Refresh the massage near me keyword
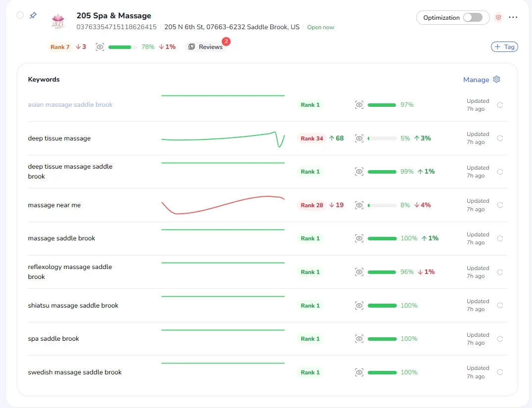Image resolution: width=532 pixels, height=408 pixels. tap(500, 205)
